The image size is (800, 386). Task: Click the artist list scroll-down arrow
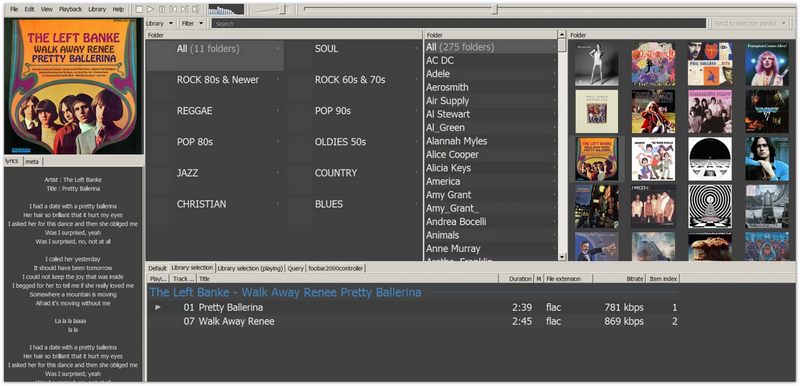(562, 256)
